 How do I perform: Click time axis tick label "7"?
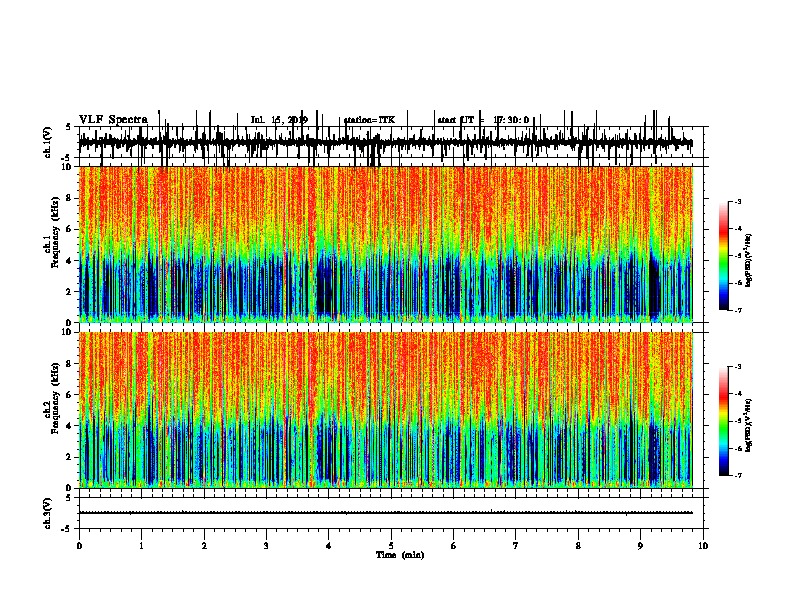pyautogui.click(x=516, y=546)
